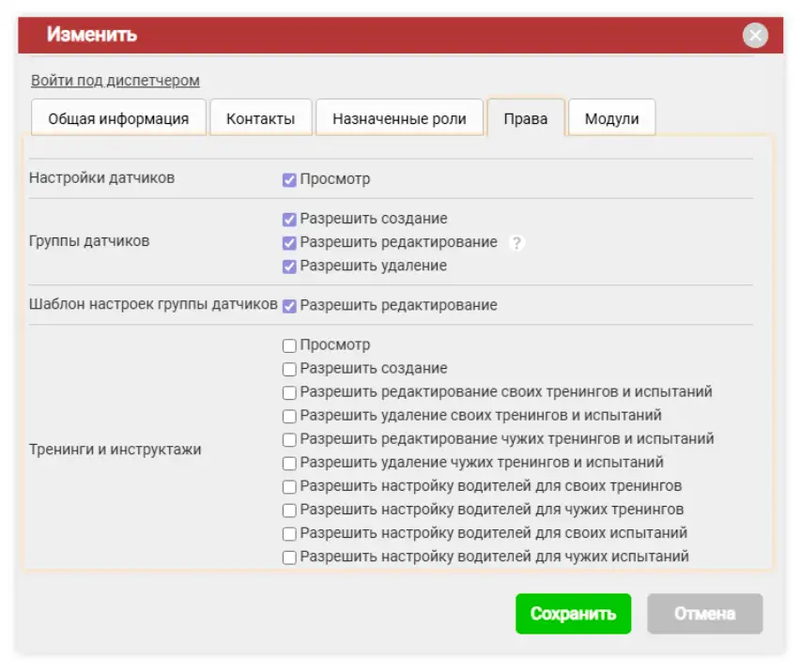Screen dimensions: 802x672
Task: Open the Назначенные роли tab
Action: pos(400,117)
